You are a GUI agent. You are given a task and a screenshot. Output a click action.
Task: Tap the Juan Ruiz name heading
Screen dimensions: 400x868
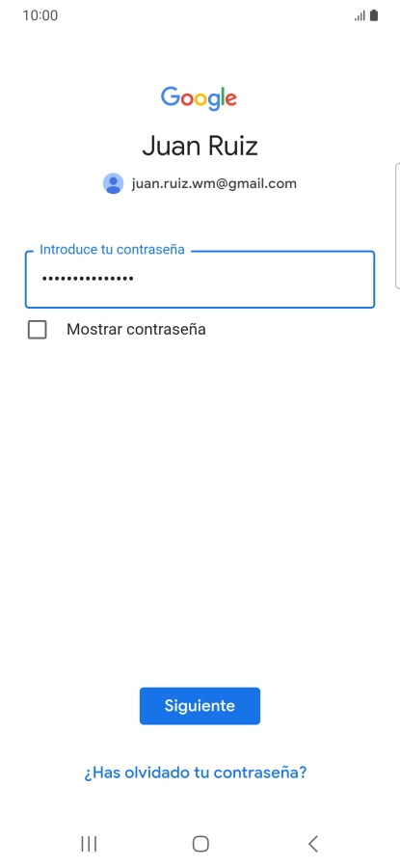200,147
